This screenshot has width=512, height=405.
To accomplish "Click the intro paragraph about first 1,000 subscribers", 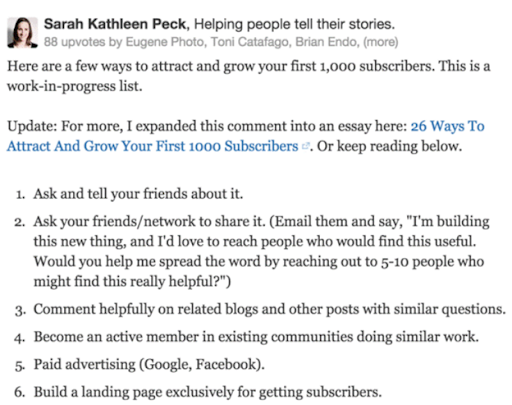I will coord(249,76).
